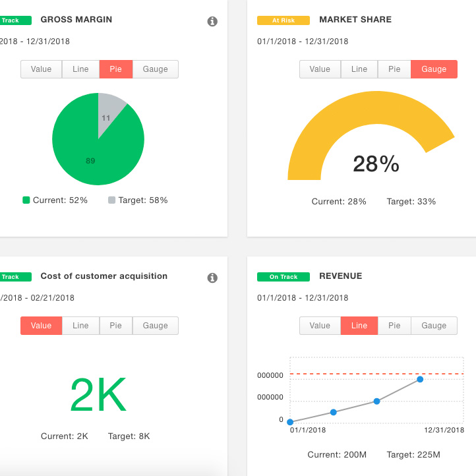
Task: Click green Current legend swatch on Gross Margin
Action: tap(26, 200)
